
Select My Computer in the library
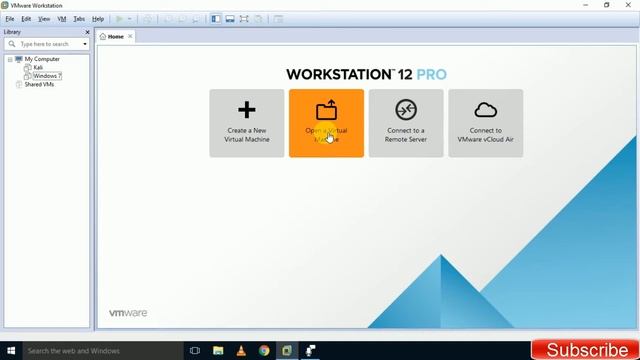coord(42,59)
